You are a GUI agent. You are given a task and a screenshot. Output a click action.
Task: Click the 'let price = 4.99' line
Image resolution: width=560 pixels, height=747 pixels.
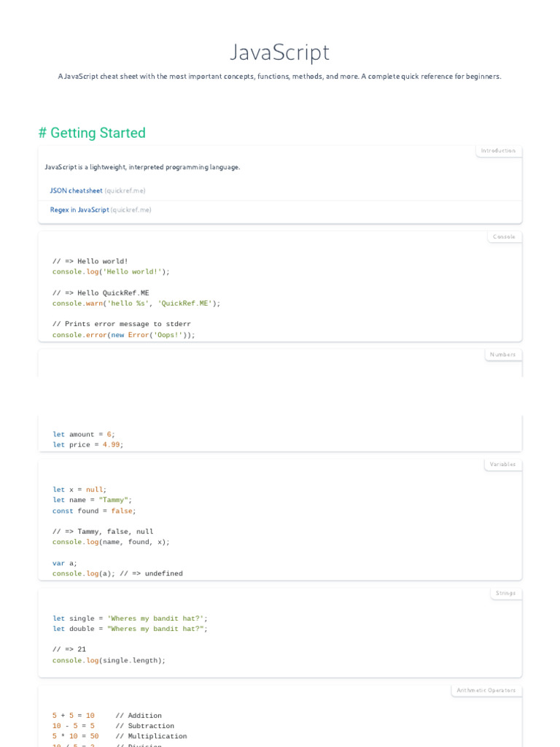[87, 444]
